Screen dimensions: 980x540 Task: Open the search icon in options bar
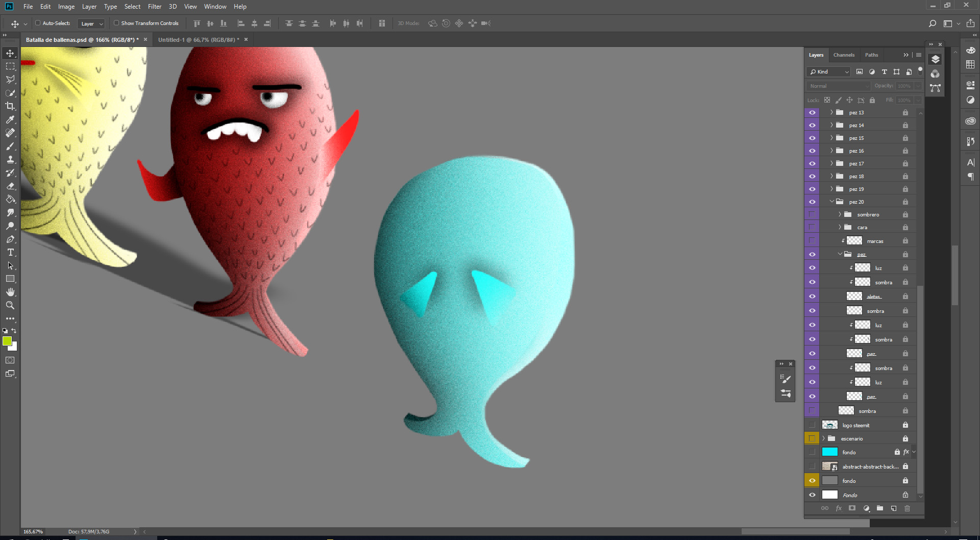point(932,23)
